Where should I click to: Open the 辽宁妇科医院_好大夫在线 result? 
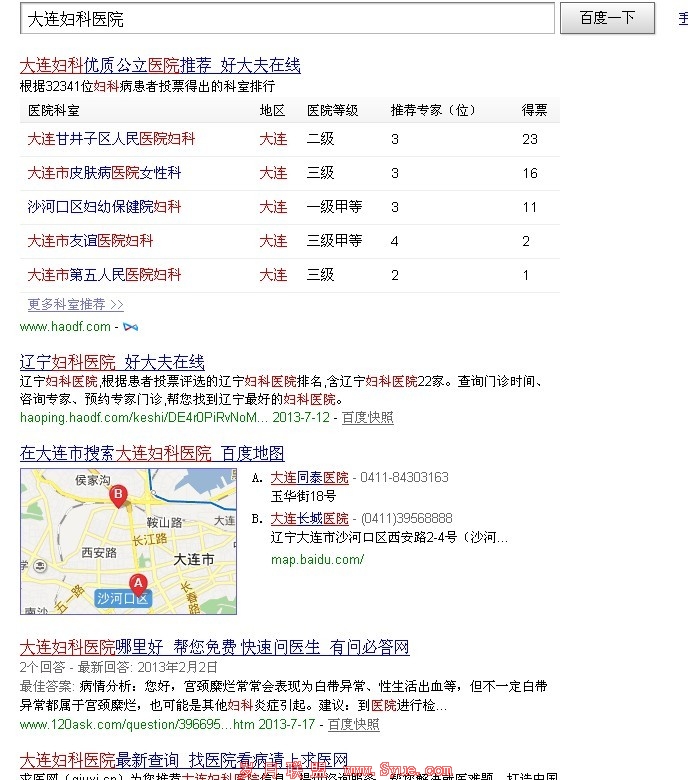tap(112, 362)
